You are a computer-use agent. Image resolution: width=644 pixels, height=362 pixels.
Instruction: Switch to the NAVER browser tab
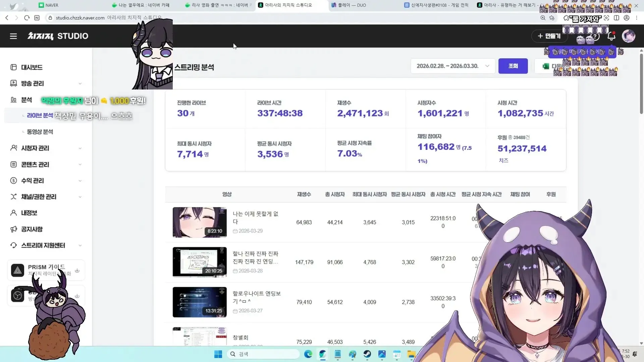[49, 5]
